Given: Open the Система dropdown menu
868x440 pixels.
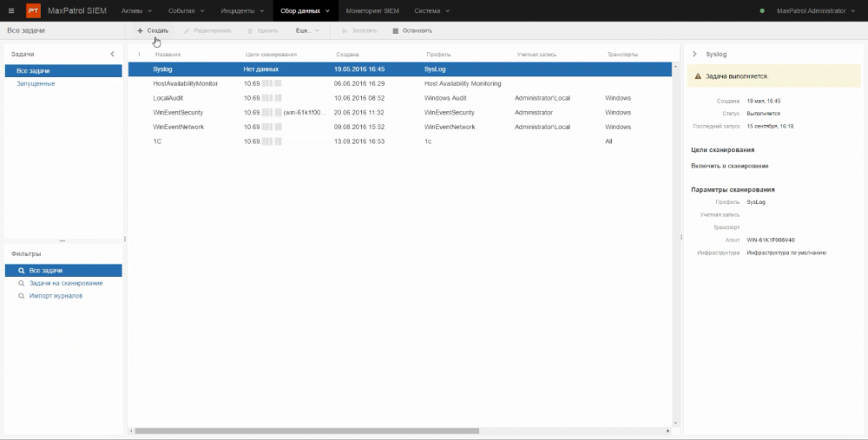Looking at the screenshot, I should 431,10.
